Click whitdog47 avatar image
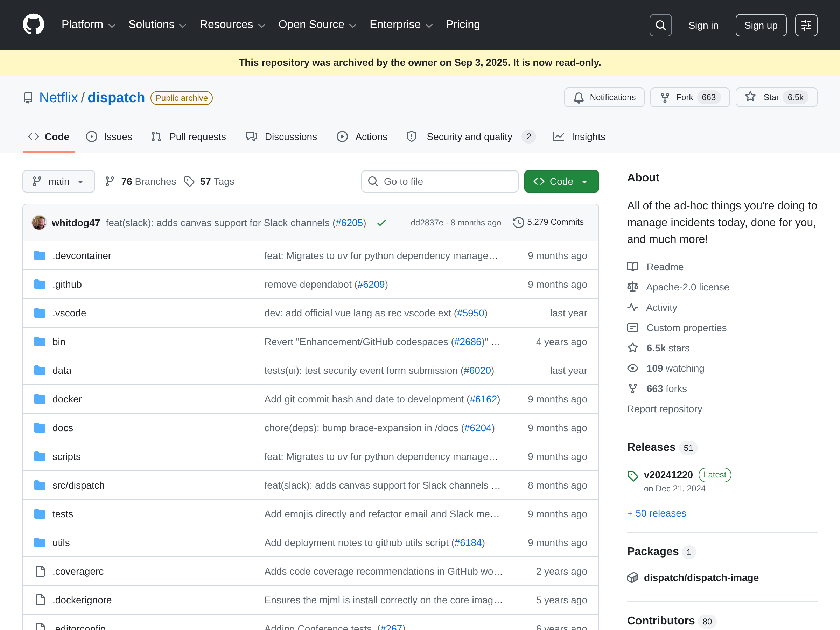This screenshot has height=630, width=840. [39, 223]
